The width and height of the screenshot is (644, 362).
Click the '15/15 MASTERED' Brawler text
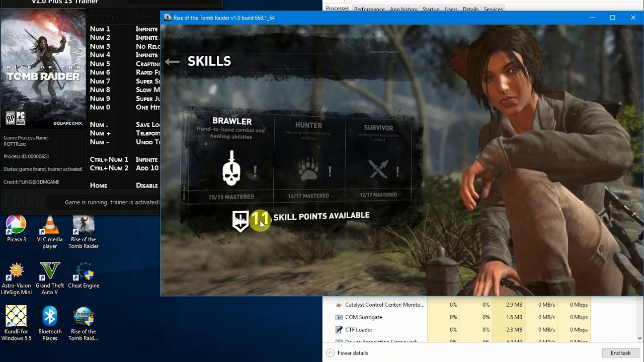click(x=231, y=197)
